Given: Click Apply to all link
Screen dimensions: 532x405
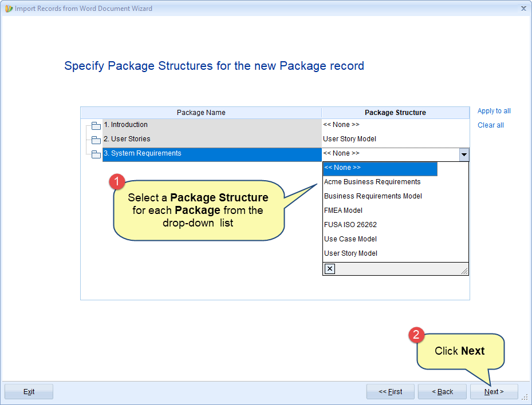Looking at the screenshot, I should click(x=494, y=111).
